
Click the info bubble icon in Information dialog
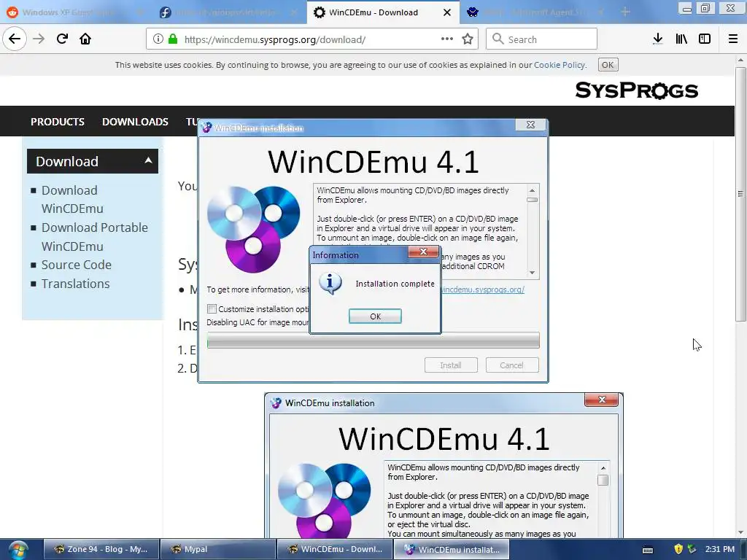point(330,284)
